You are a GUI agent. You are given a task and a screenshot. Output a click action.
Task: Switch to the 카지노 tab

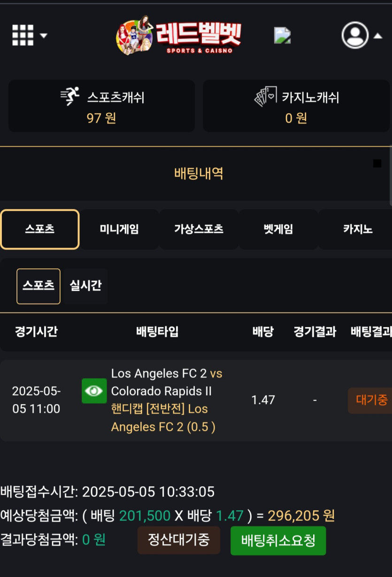pyautogui.click(x=357, y=229)
